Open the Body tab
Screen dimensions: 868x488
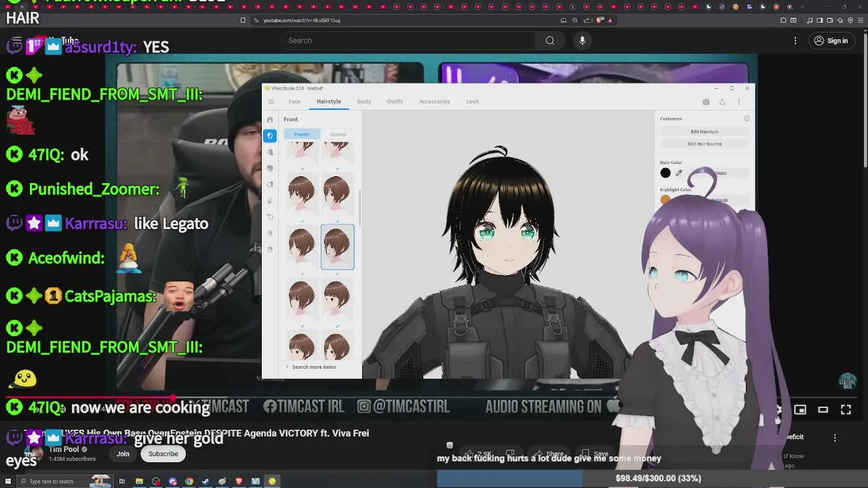coord(364,102)
